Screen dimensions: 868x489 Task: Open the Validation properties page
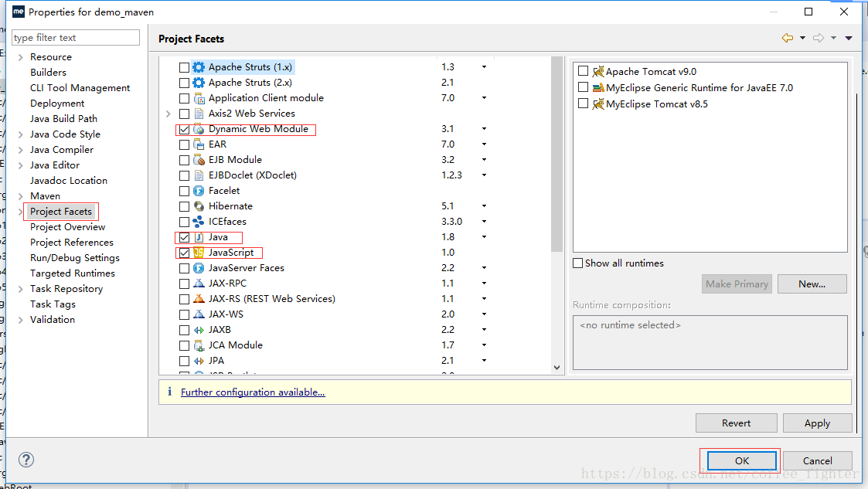click(52, 320)
